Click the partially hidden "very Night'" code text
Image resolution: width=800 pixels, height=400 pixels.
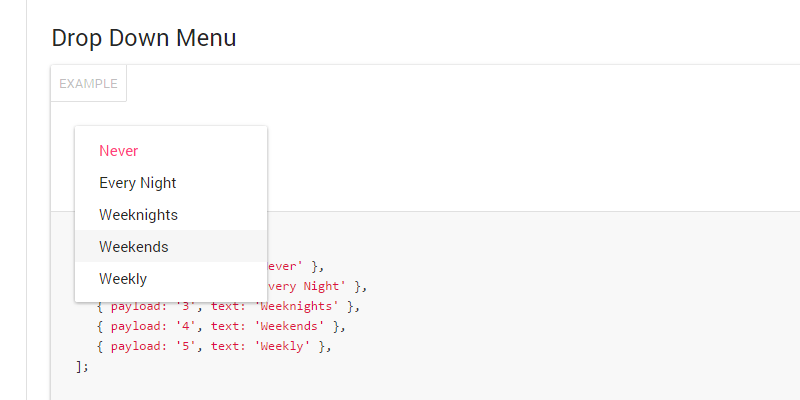[x=307, y=286]
